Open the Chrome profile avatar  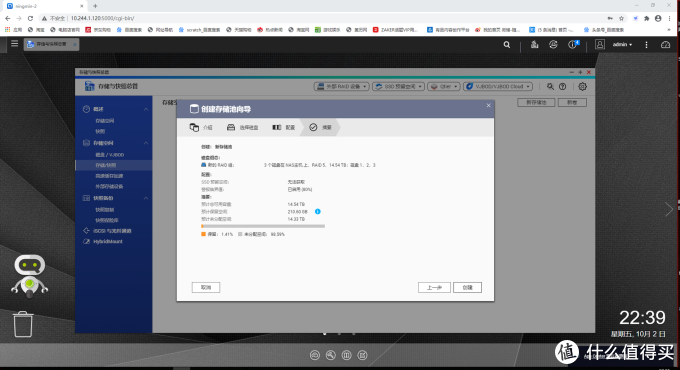[658, 18]
